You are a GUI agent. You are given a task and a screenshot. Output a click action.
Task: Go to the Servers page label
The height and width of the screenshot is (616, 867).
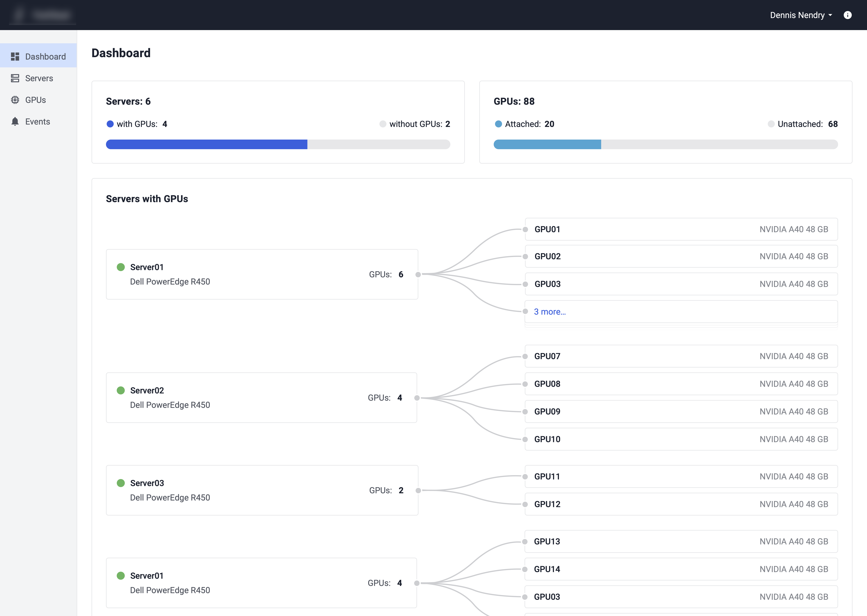(39, 78)
